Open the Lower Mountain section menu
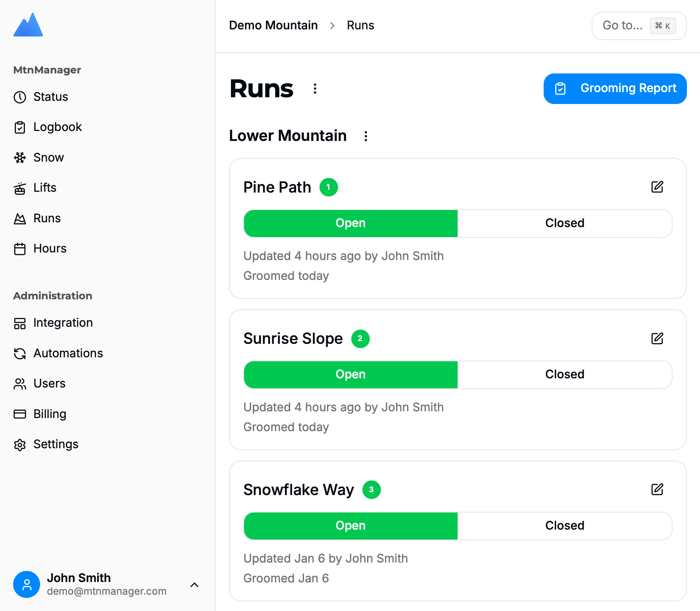 pos(366,136)
